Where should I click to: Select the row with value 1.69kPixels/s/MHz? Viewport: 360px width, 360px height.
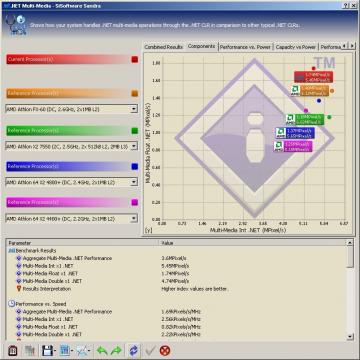176,312
